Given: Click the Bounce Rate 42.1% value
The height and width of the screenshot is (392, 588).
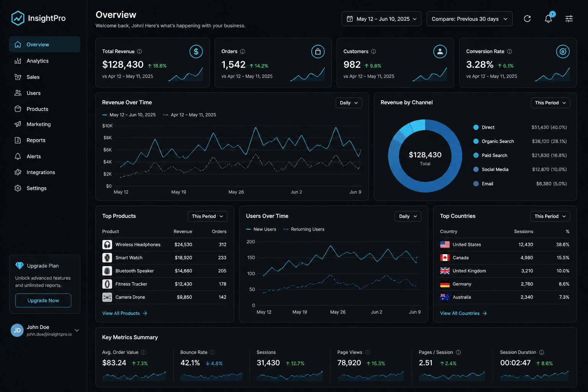Looking at the screenshot, I should 190,363.
